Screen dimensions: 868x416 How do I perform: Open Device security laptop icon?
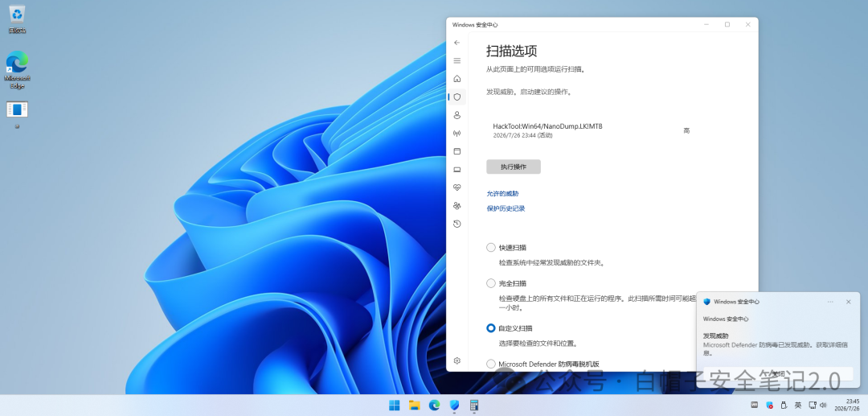click(457, 170)
